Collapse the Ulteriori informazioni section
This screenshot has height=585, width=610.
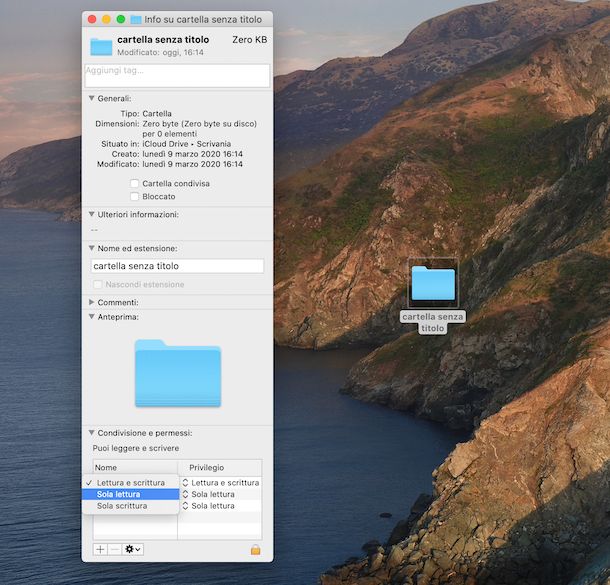pos(91,214)
